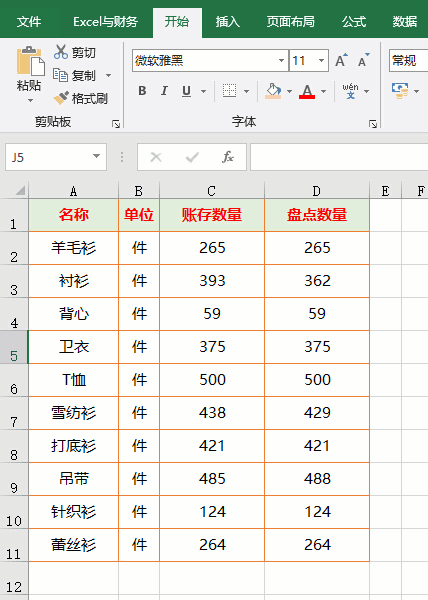Viewport: 428px width, 600px height.
Task: Toggle bold formatting (B)
Action: click(x=142, y=91)
